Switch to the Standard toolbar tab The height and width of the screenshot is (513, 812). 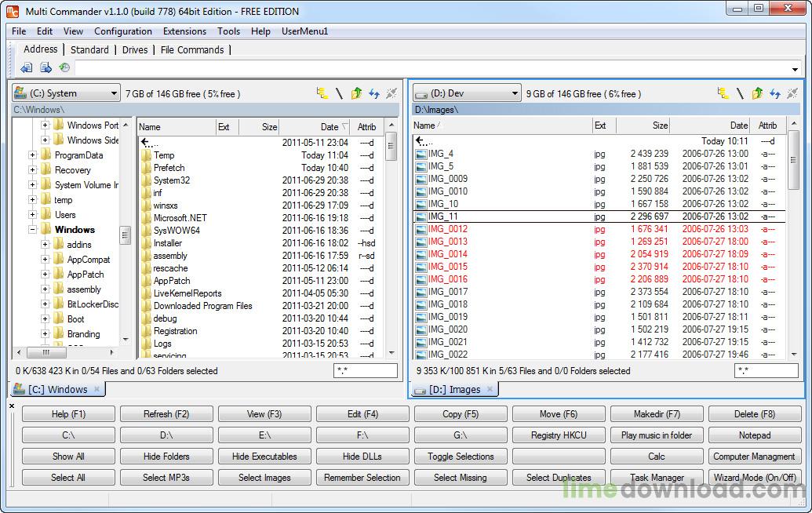tap(89, 49)
